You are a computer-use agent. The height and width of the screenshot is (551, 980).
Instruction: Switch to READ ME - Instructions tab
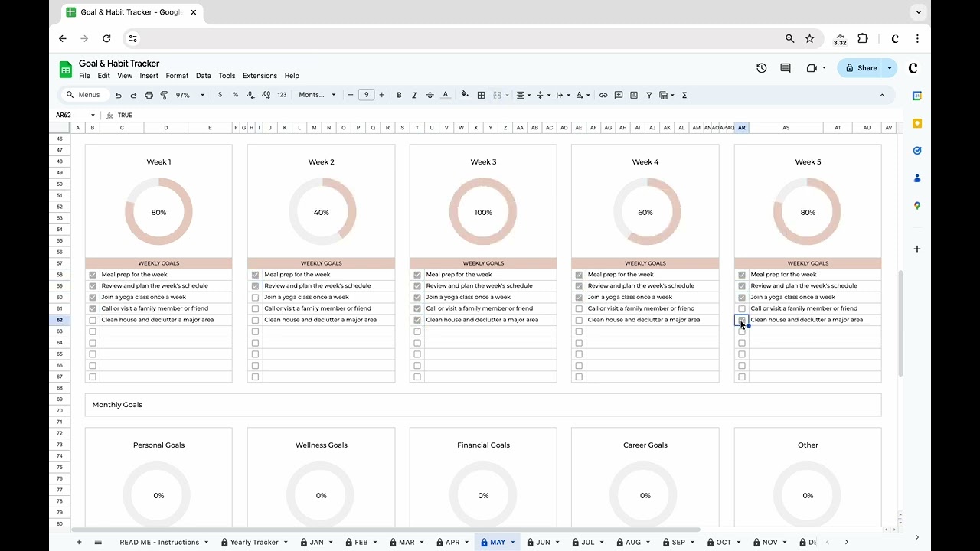[x=159, y=542]
